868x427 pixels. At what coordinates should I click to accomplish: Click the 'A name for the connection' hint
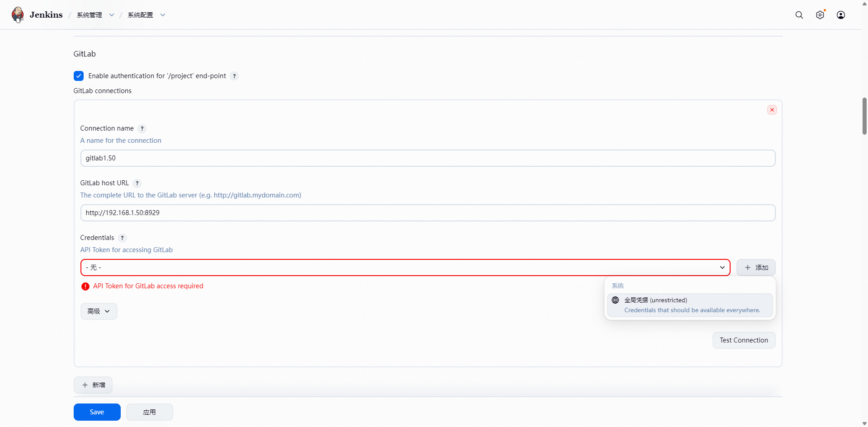(121, 141)
